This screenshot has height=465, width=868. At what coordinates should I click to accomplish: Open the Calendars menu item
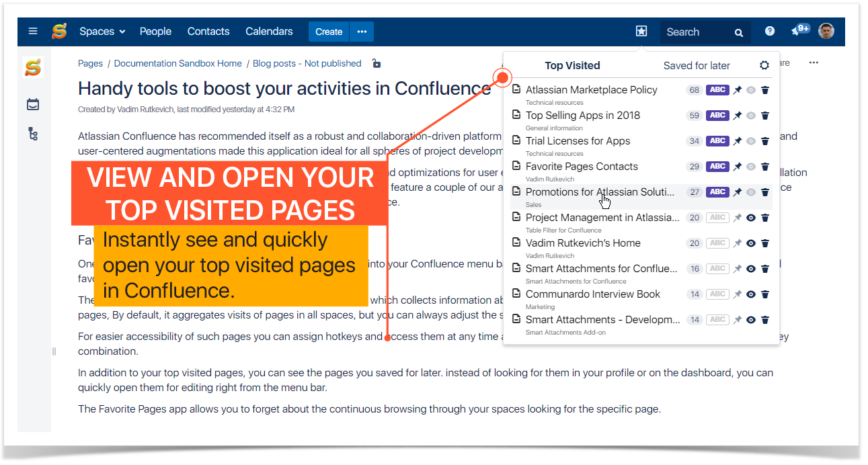tap(269, 32)
